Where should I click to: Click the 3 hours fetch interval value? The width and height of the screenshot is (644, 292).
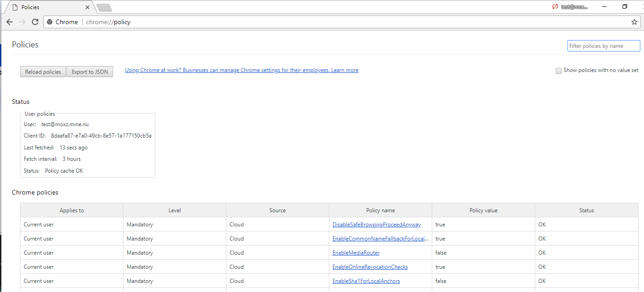click(72, 159)
